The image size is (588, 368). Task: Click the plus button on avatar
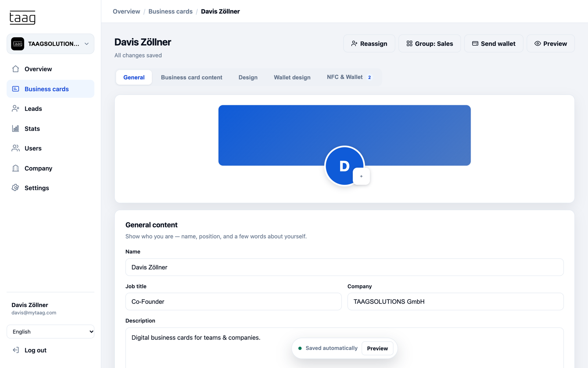(x=361, y=176)
